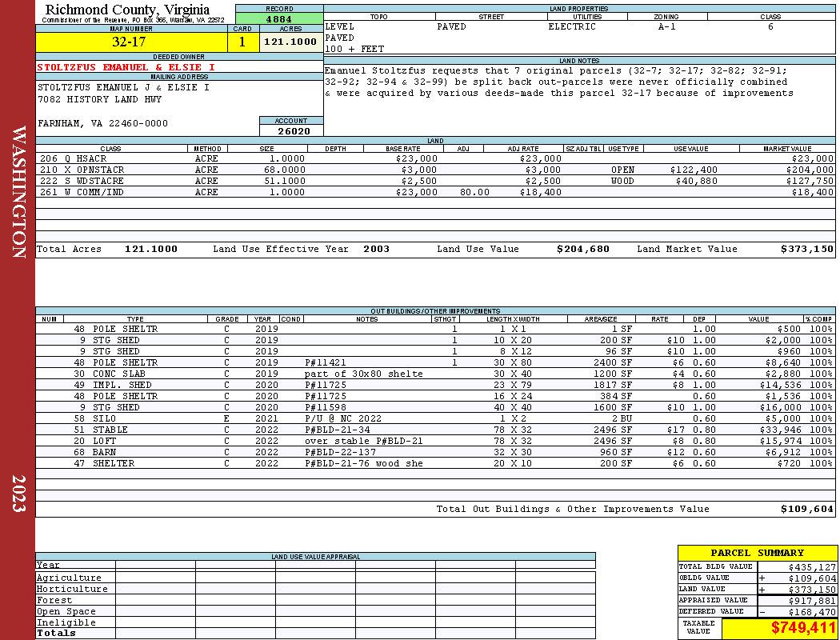Viewport: 840px width, 640px height.
Task: Click size 68.0000 in land table
Action: (x=285, y=170)
